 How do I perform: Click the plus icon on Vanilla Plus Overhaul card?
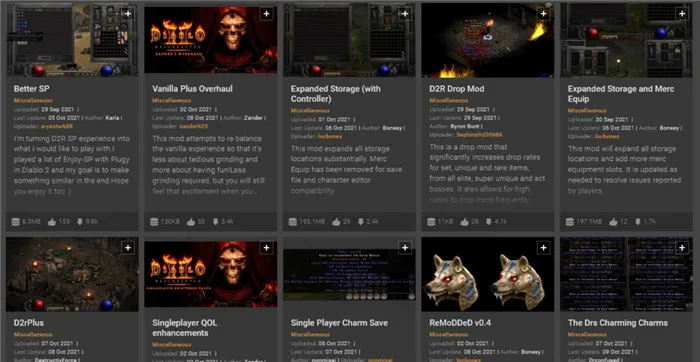coord(267,14)
